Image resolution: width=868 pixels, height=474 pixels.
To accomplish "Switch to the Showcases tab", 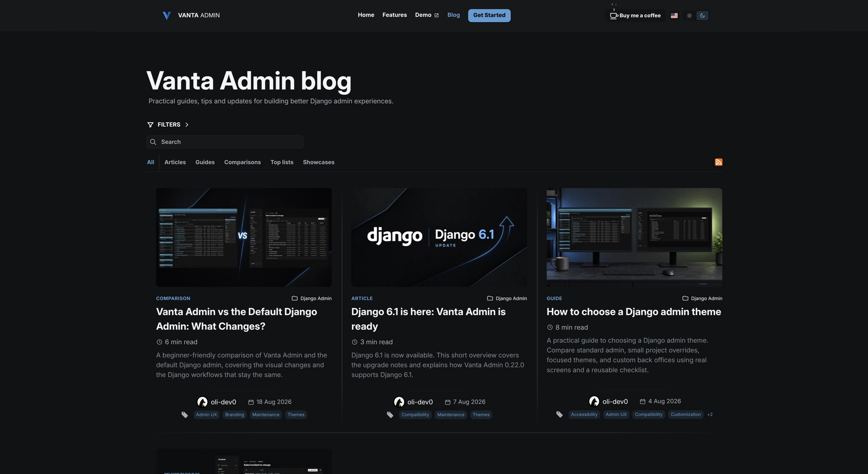I will tap(318, 162).
